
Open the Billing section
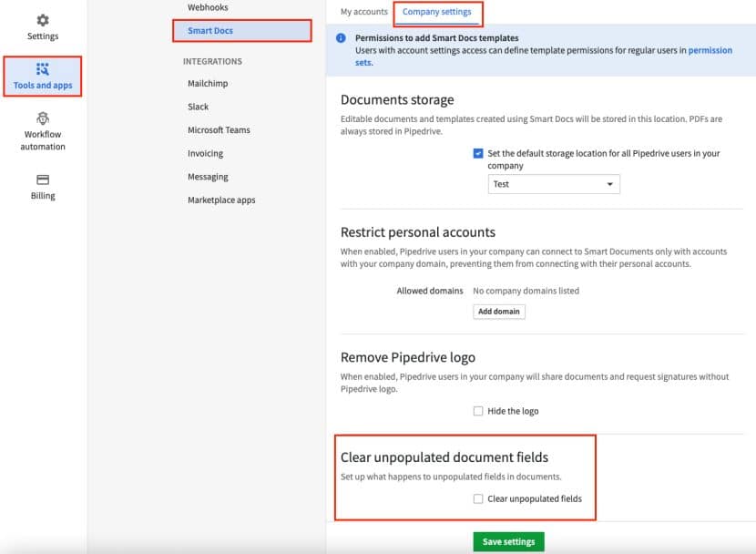point(42,187)
